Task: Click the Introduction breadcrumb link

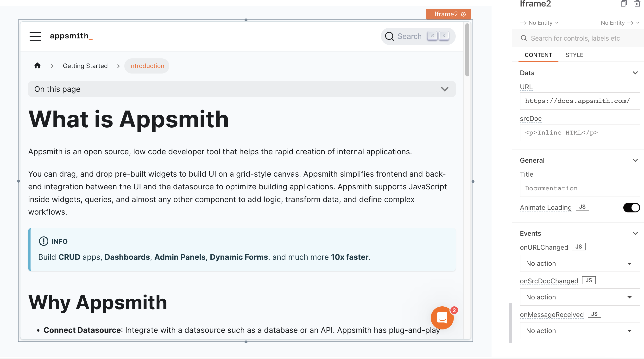Action: point(147,65)
